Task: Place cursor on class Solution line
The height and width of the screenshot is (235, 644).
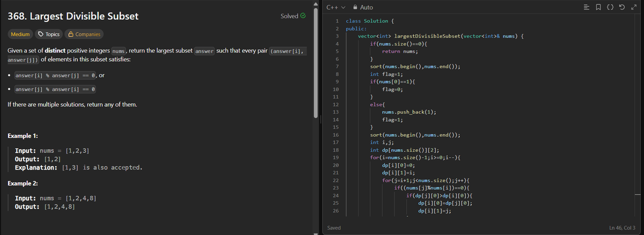Action: coord(371,20)
